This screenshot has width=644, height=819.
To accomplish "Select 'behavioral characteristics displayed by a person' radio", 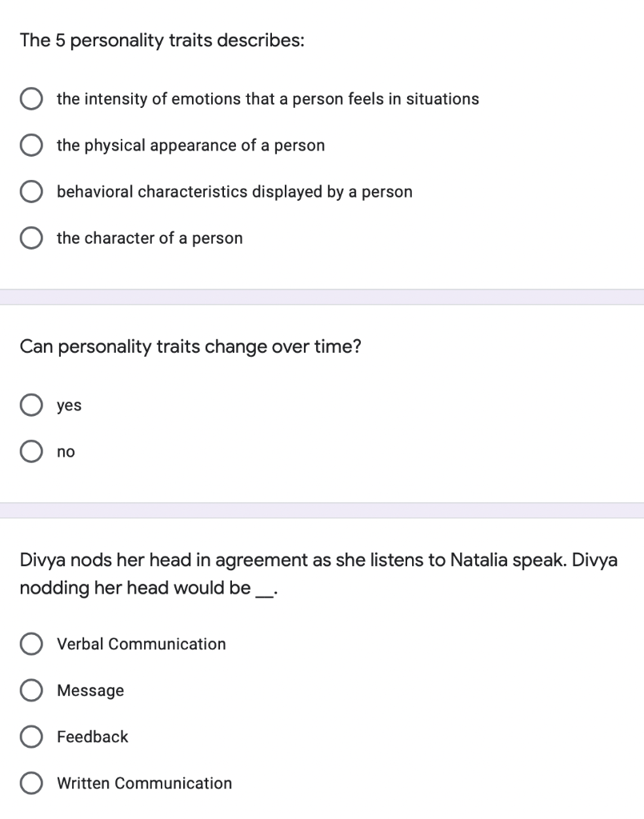I will (32, 192).
